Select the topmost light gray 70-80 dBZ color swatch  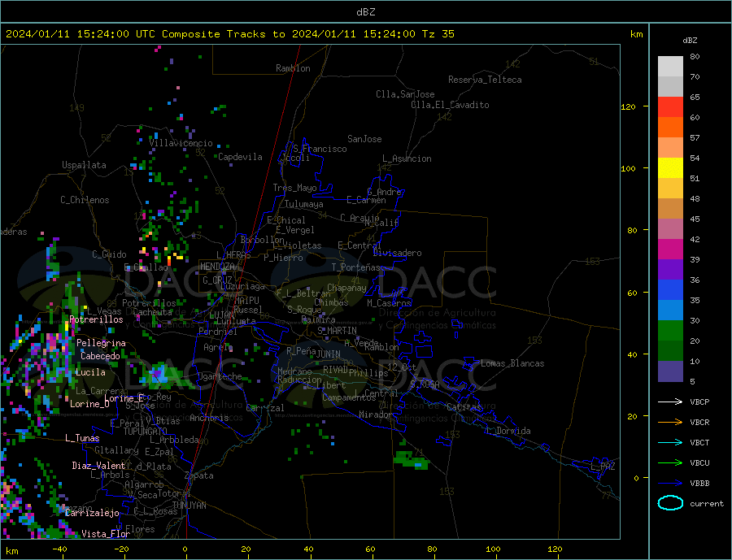coord(670,67)
